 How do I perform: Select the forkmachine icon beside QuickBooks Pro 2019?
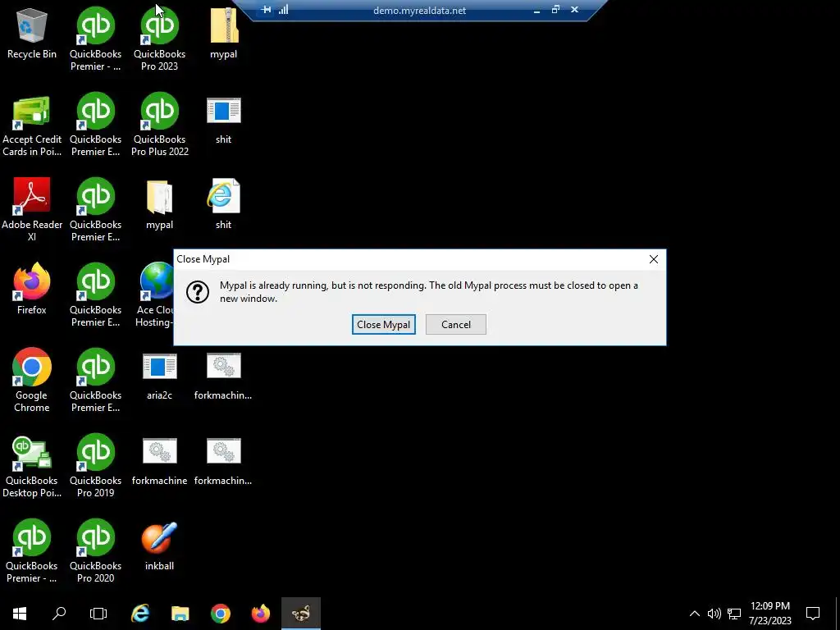(x=160, y=462)
